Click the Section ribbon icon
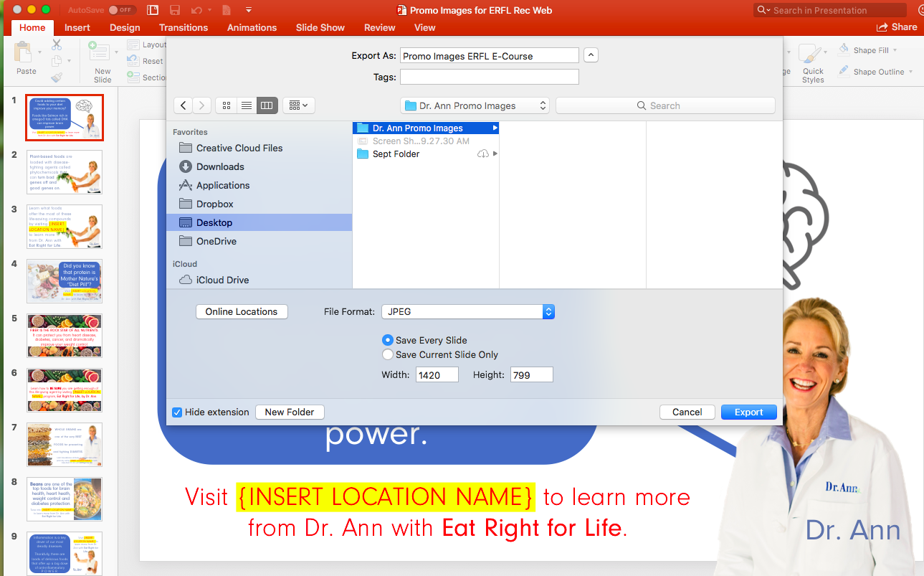This screenshot has height=576, width=924. (x=133, y=77)
